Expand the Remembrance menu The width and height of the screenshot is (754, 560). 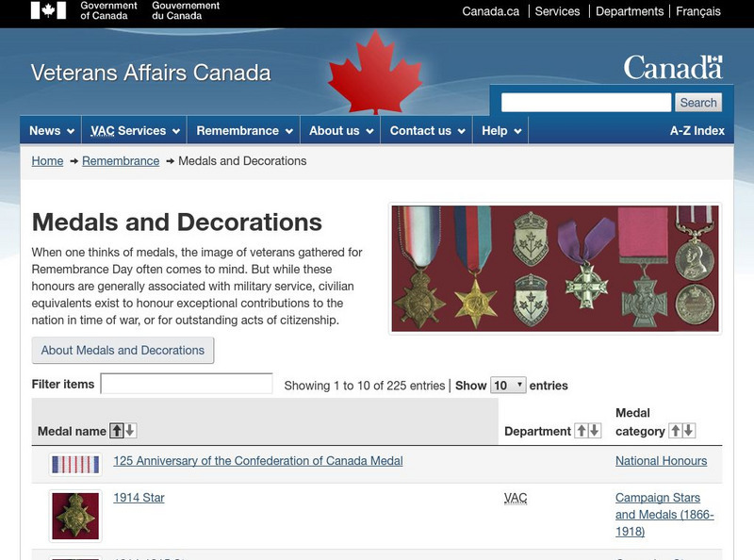[x=244, y=130]
